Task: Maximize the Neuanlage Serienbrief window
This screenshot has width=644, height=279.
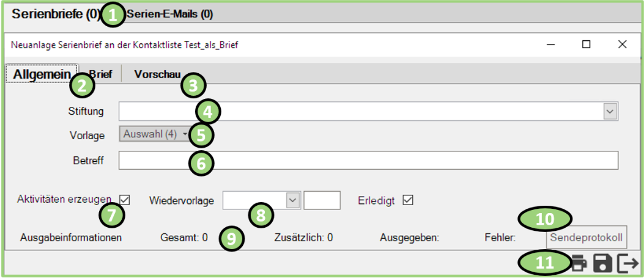Action: coord(586,45)
